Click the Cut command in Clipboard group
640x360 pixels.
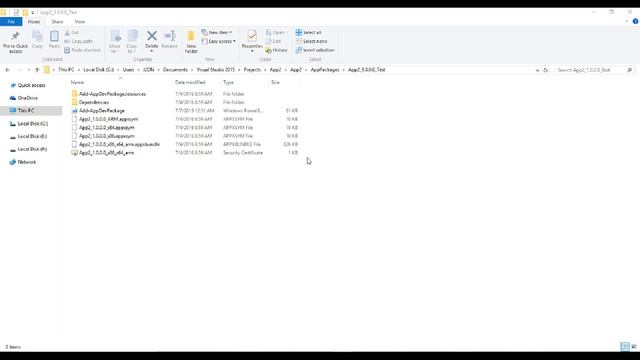tap(72, 33)
